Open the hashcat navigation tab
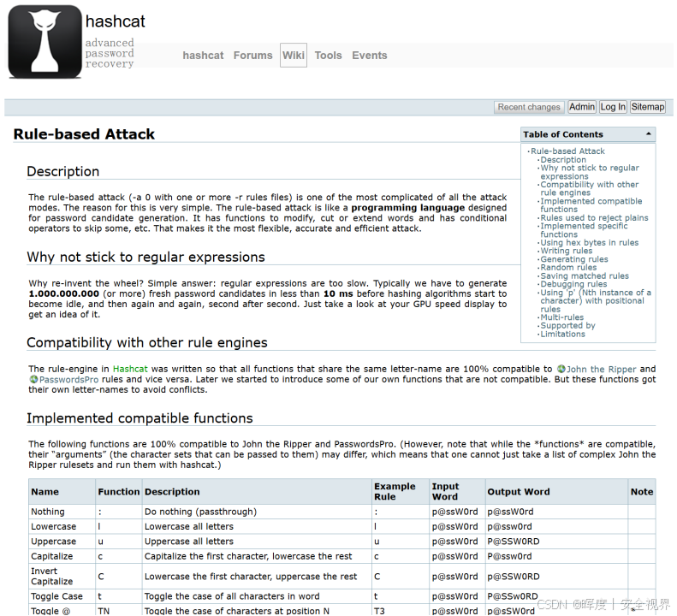Viewport: 677px width, 616px height. 203,56
